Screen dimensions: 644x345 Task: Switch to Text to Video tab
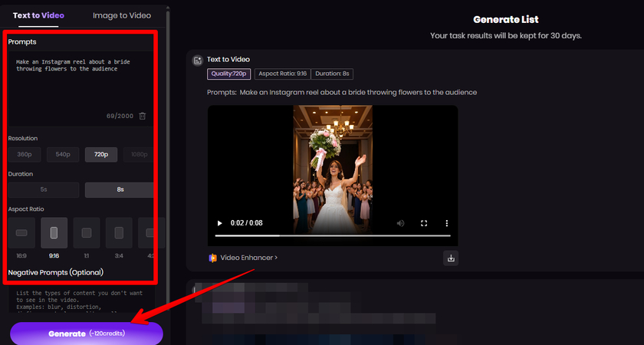point(38,15)
